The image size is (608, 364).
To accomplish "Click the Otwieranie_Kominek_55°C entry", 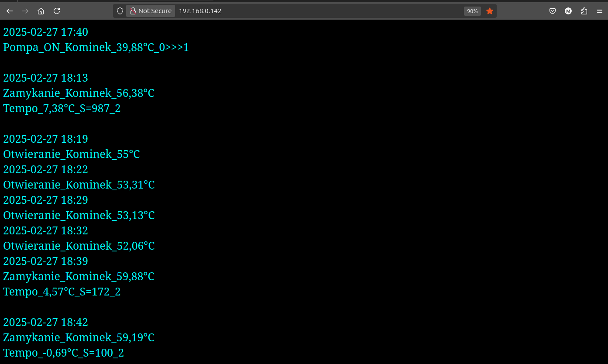I will click(x=72, y=155).
